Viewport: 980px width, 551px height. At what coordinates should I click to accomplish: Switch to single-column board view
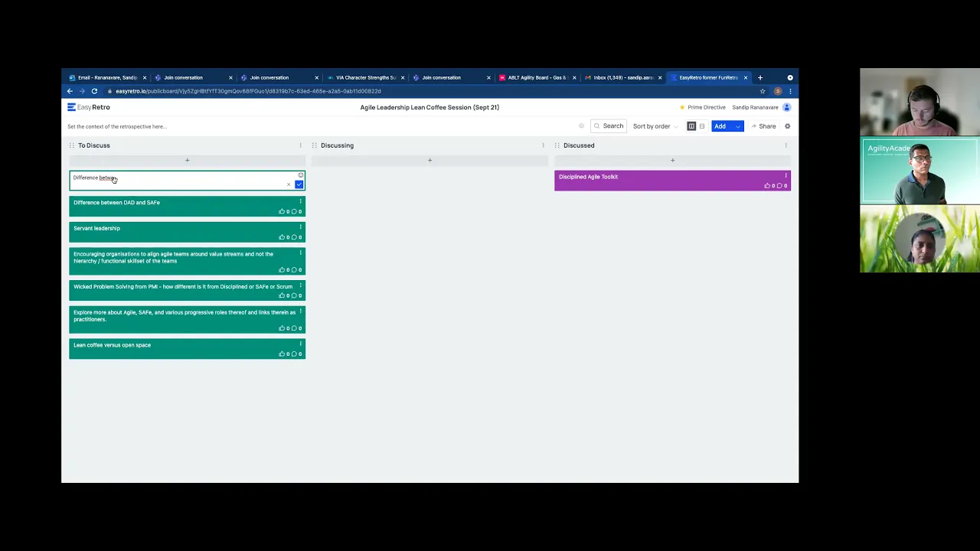click(701, 126)
